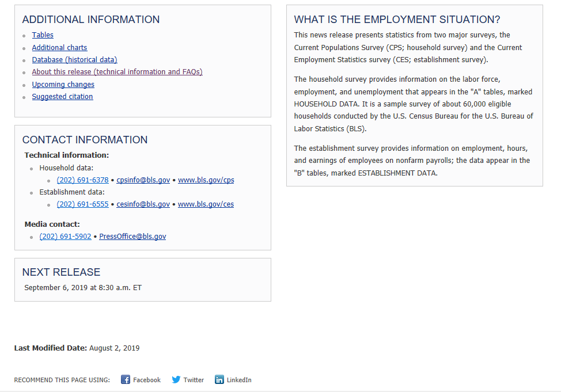This screenshot has height=392, width=561.
Task: Open the Suggested citation link
Action: point(62,97)
